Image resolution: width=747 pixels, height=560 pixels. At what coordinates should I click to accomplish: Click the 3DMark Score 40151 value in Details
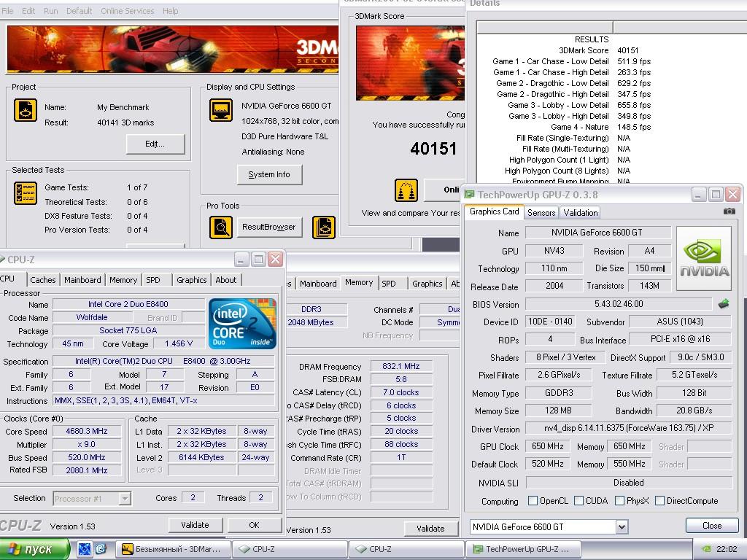tap(627, 50)
